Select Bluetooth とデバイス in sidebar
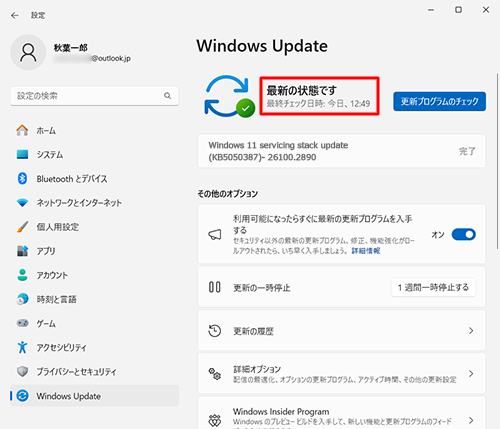The image size is (500, 429). 95,179
